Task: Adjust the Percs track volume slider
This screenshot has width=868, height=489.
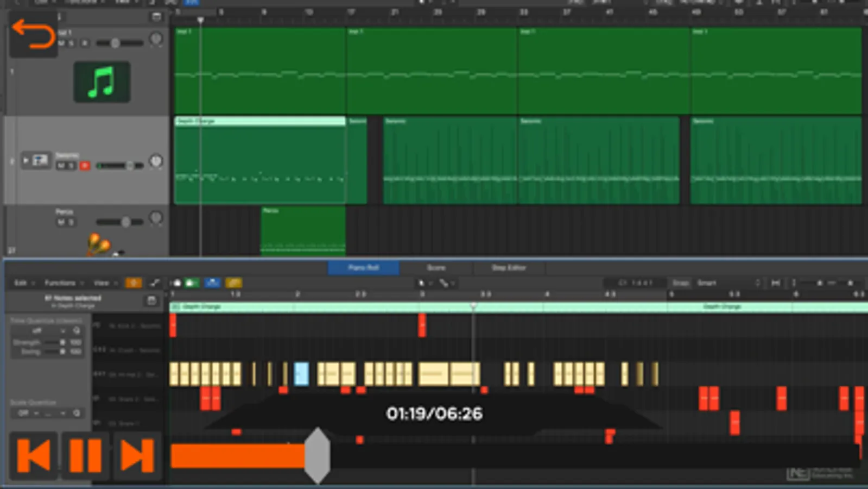Action: point(119,222)
